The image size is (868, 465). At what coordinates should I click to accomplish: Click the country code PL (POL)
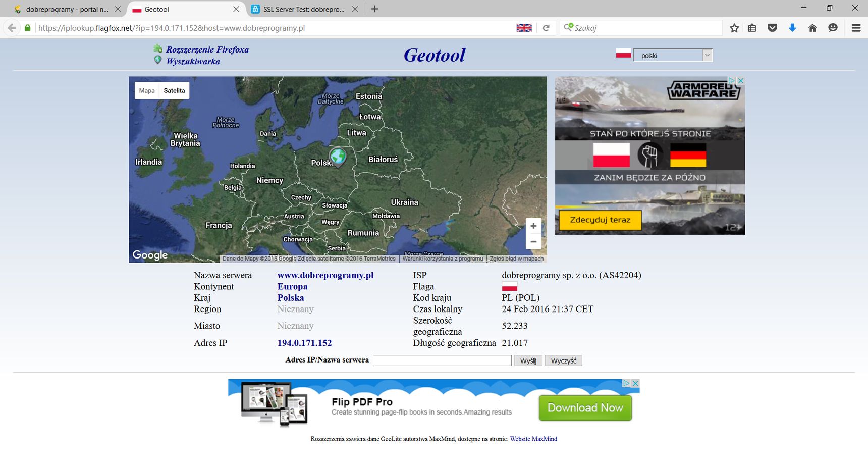(521, 298)
